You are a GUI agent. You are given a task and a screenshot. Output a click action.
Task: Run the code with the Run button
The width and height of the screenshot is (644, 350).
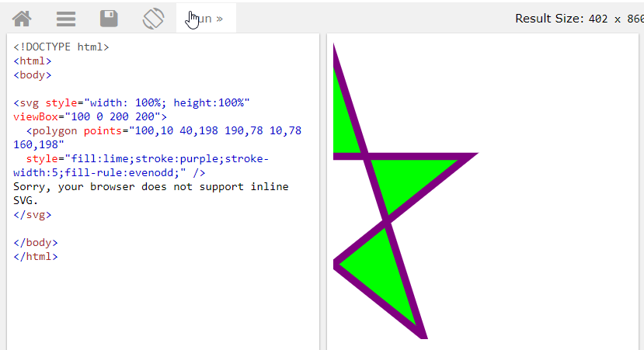[x=206, y=18]
